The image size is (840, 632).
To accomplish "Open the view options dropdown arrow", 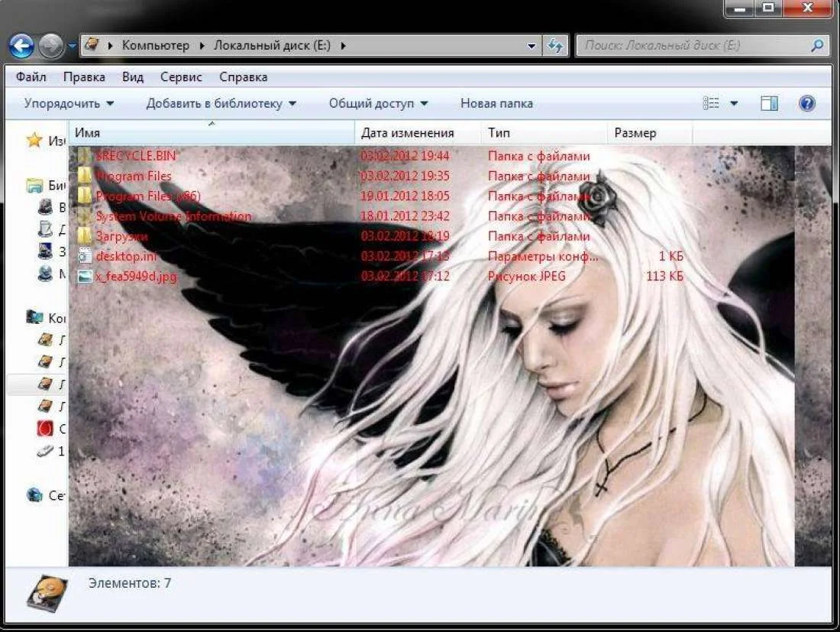I will point(734,103).
